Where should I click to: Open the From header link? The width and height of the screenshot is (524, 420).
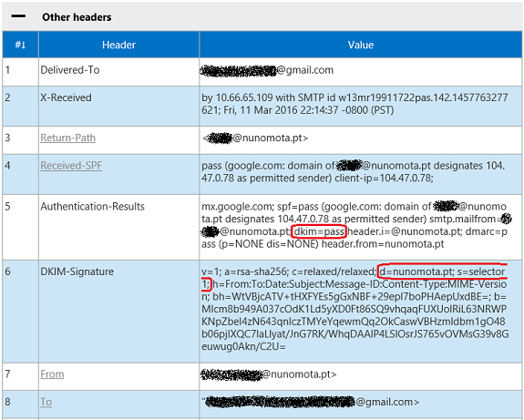click(x=52, y=374)
